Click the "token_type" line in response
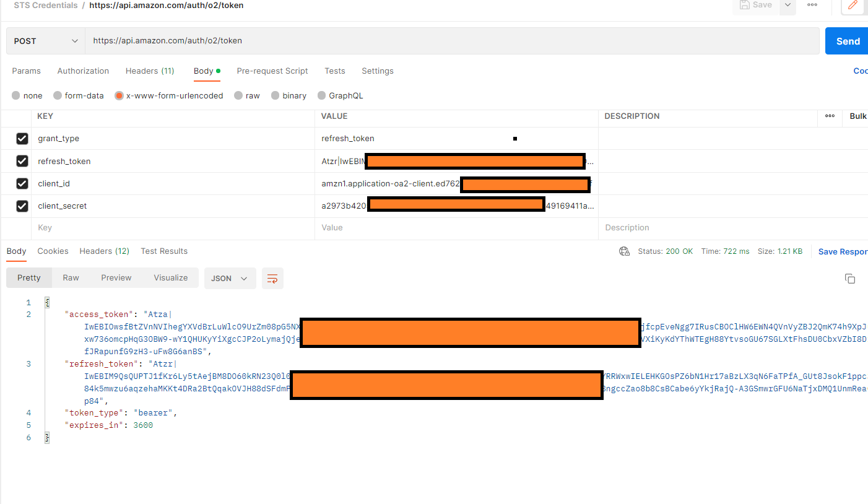868x504 pixels. [x=121, y=413]
